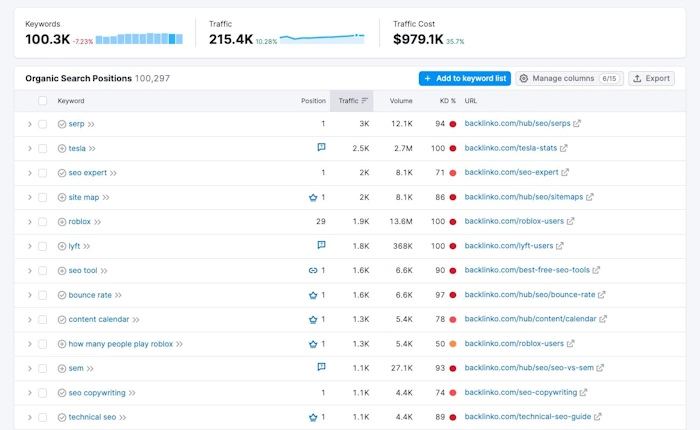Image resolution: width=700 pixels, height=430 pixels.
Task: Expand the technical seo row
Action: coord(29,417)
